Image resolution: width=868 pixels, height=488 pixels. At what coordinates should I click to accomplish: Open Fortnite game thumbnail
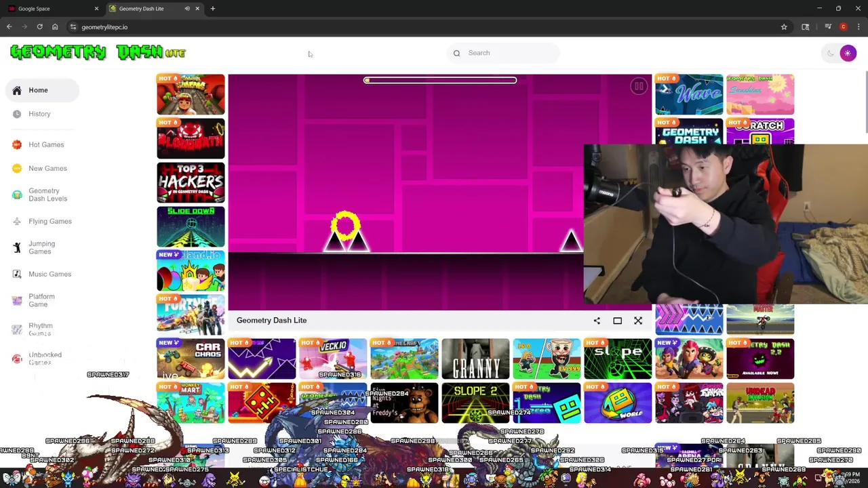pos(191,314)
